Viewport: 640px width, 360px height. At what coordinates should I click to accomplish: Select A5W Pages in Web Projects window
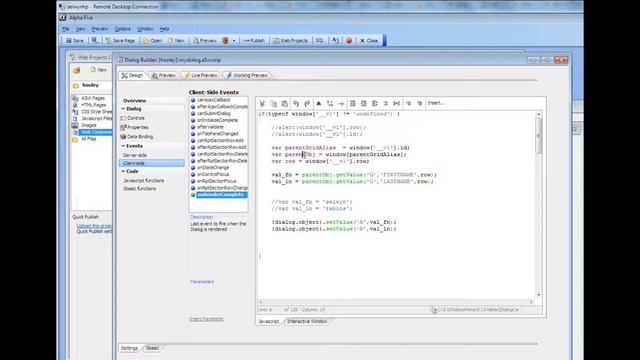93,98
